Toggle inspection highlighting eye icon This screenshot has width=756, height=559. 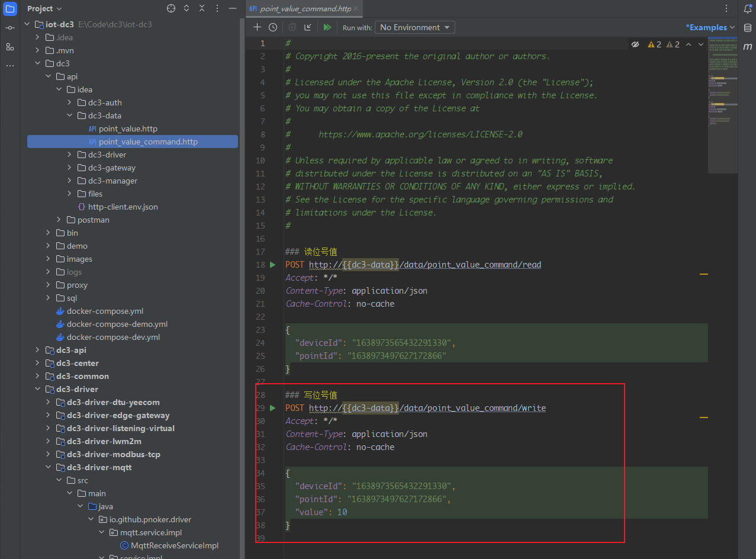(635, 44)
